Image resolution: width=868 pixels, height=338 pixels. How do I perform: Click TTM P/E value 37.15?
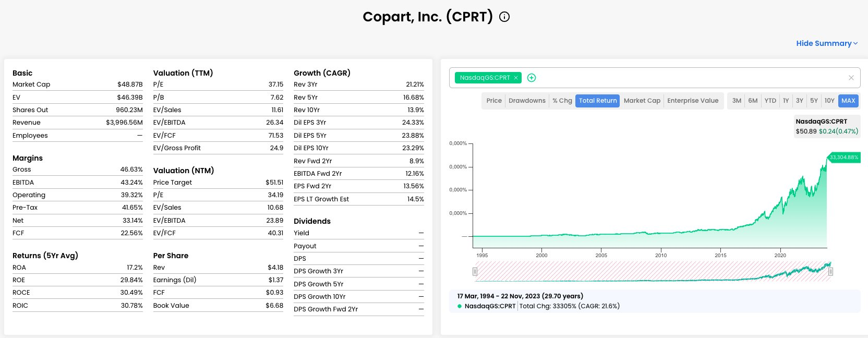pos(276,84)
